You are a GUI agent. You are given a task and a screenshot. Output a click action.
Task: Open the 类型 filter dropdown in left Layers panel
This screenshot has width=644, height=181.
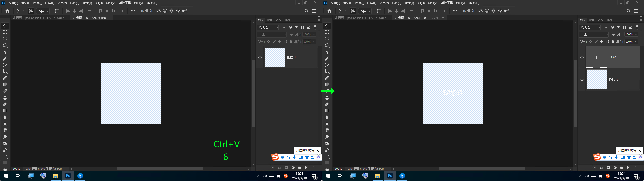268,28
